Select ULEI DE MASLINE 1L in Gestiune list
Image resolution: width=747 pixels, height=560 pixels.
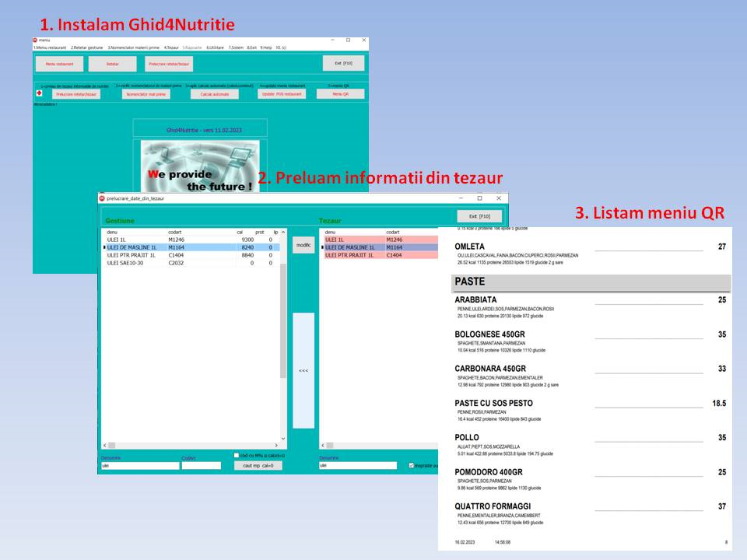(x=191, y=247)
